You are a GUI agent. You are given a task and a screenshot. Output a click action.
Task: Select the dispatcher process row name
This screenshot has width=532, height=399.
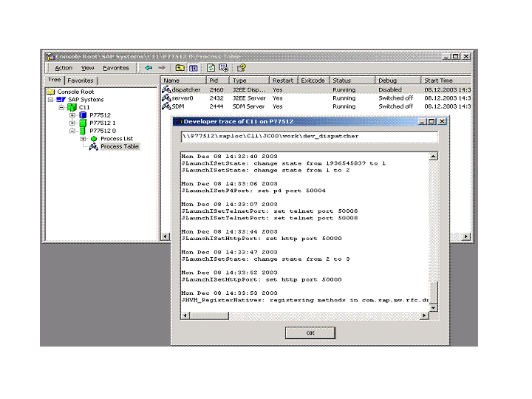coord(186,89)
